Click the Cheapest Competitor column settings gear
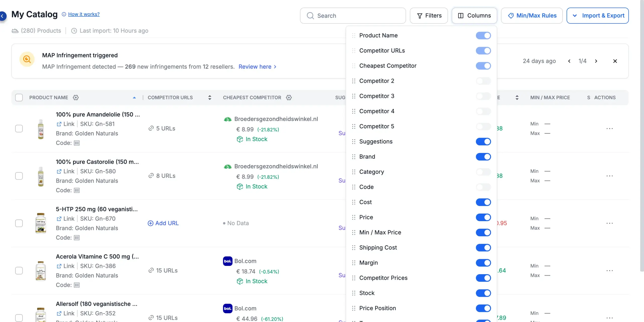The image size is (644, 322). coord(289,98)
